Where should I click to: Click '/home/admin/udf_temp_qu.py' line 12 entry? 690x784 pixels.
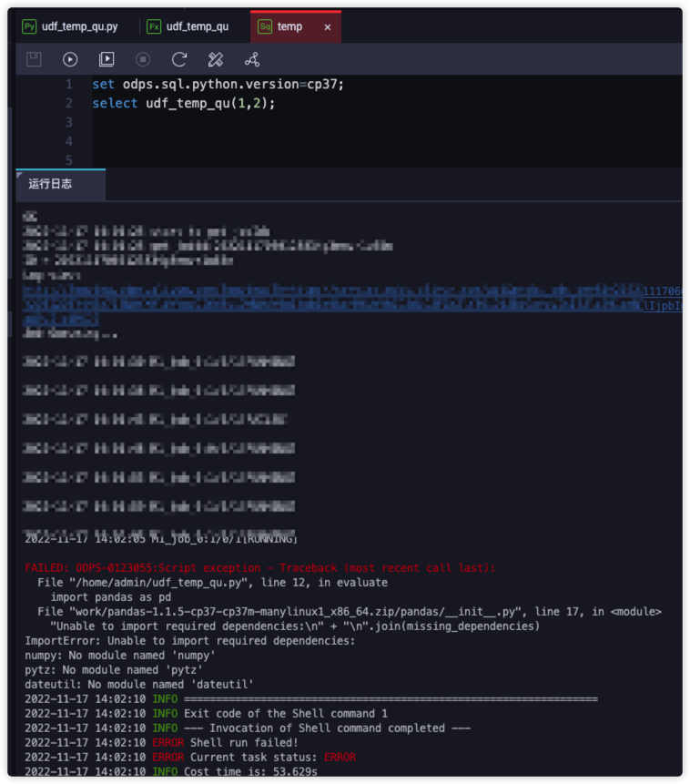pos(212,583)
